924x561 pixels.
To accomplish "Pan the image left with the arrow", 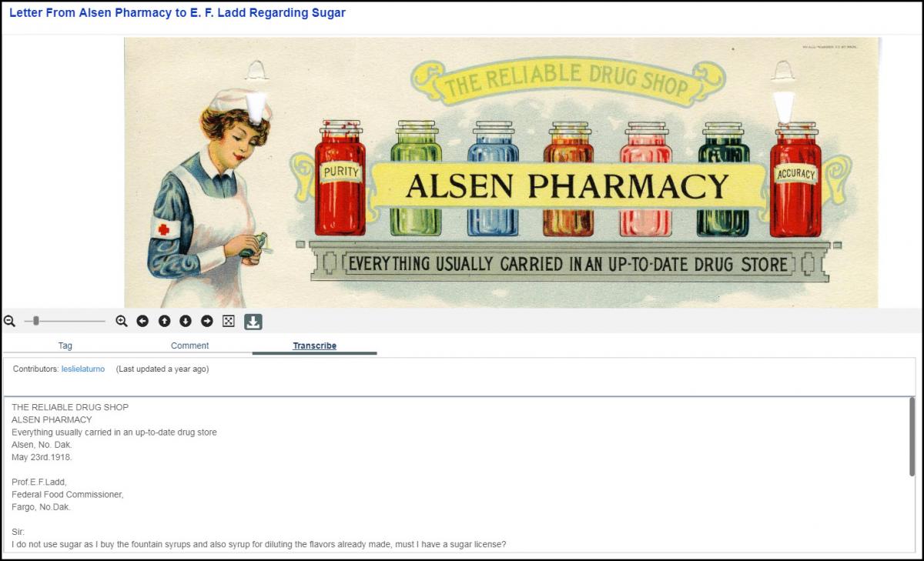I will pos(142,321).
